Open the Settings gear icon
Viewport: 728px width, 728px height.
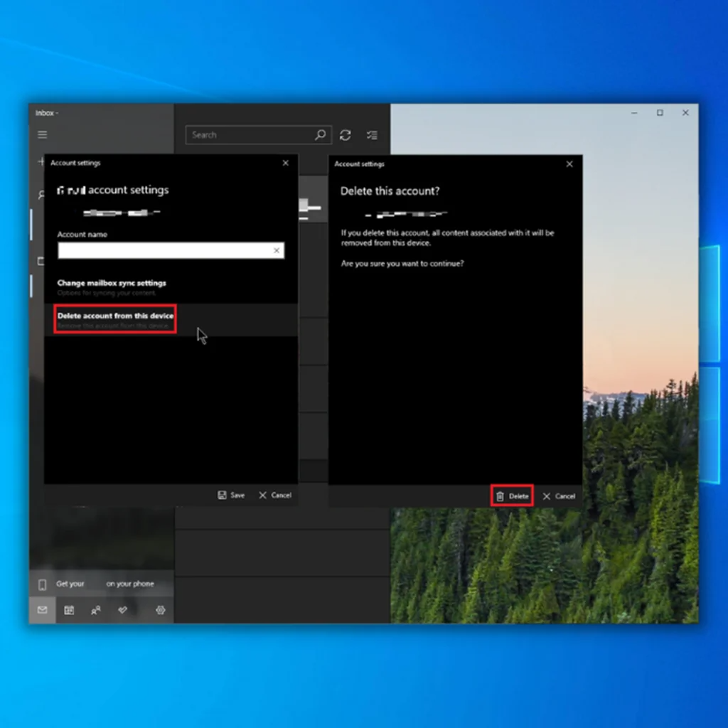click(x=161, y=610)
